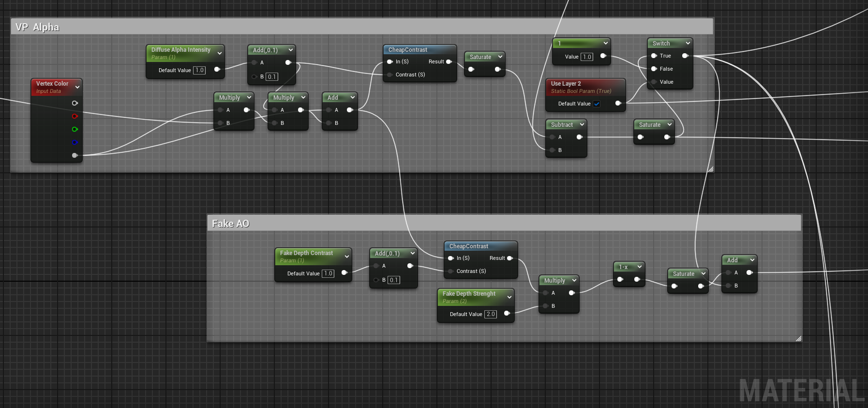Image resolution: width=868 pixels, height=408 pixels.
Task: Select the Fake Depth Strenght node title
Action: (x=469, y=294)
